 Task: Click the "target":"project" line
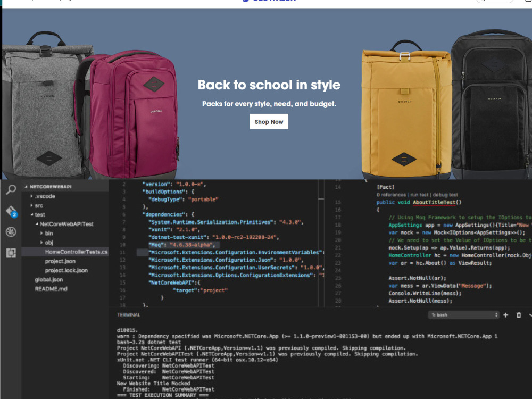click(200, 290)
